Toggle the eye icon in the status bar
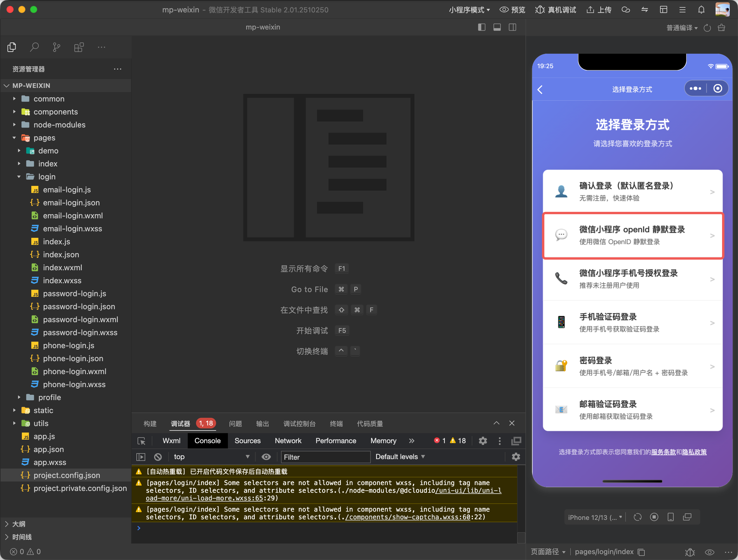This screenshot has width=738, height=560. click(709, 552)
